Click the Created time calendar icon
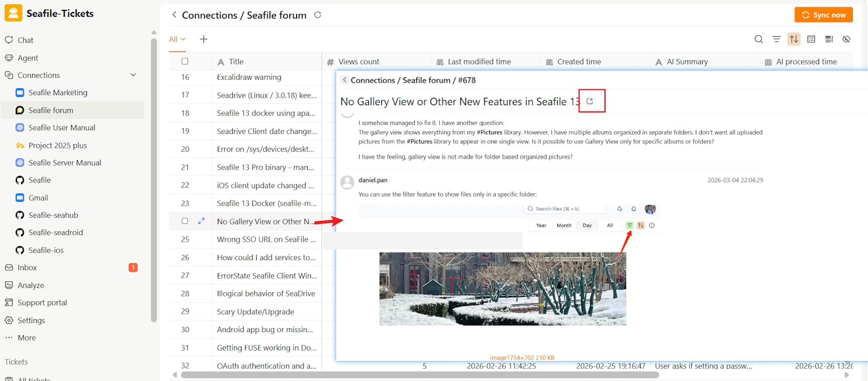This screenshot has width=868, height=381. [549, 62]
